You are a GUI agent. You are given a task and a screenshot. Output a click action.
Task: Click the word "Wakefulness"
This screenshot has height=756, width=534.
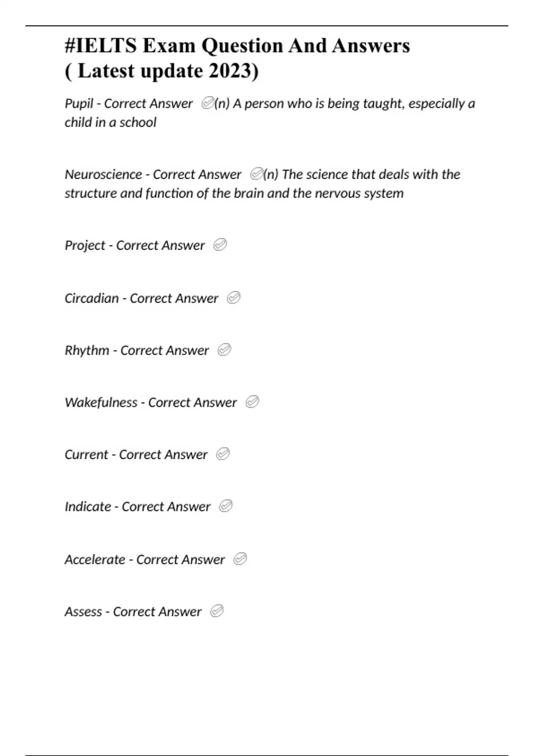[101, 402]
